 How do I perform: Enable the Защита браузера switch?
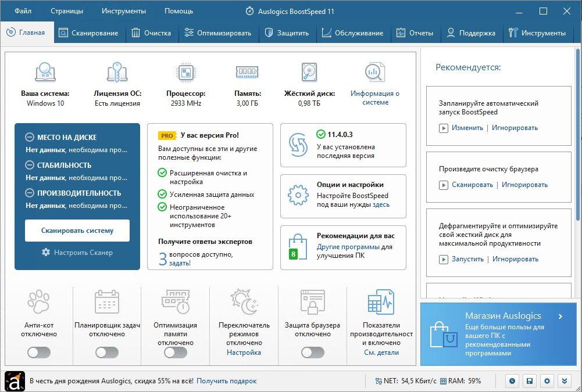[x=313, y=353]
